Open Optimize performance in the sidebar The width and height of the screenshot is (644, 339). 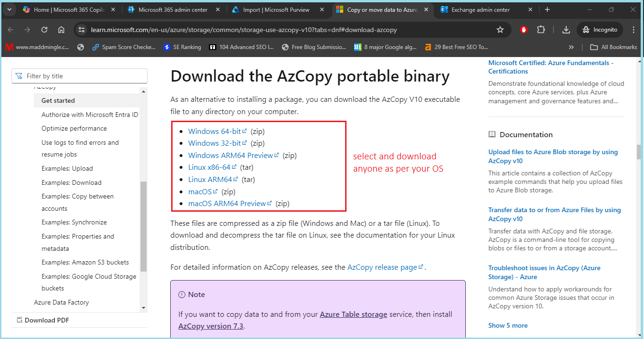74,128
